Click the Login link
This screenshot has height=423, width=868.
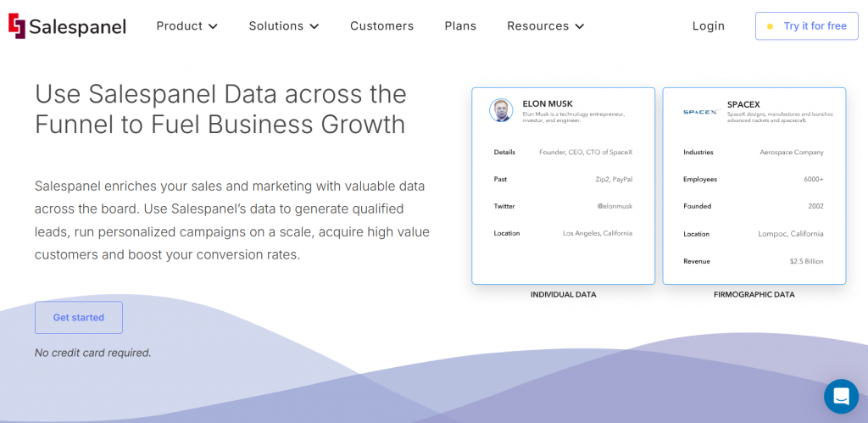(x=708, y=26)
